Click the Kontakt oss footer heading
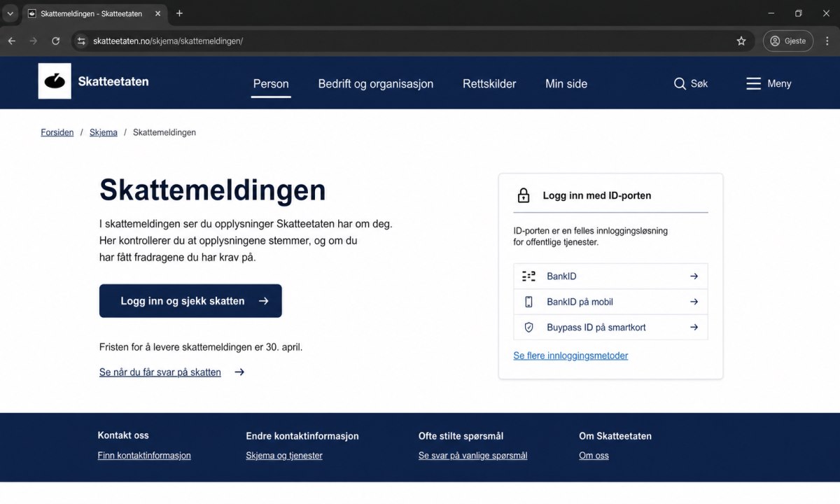Image resolution: width=840 pixels, height=504 pixels. (123, 435)
